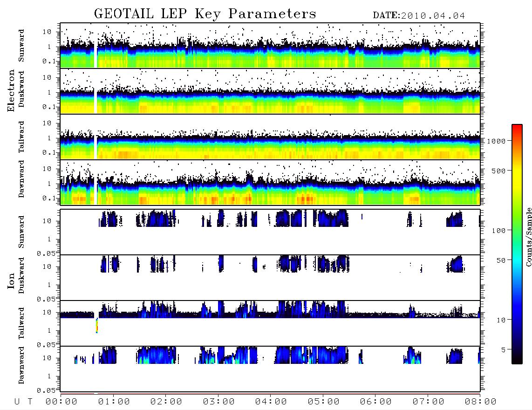Image resolution: width=532 pixels, height=410 pixels.
Task: Click the "06:00" time tick label
Action: tap(376, 402)
